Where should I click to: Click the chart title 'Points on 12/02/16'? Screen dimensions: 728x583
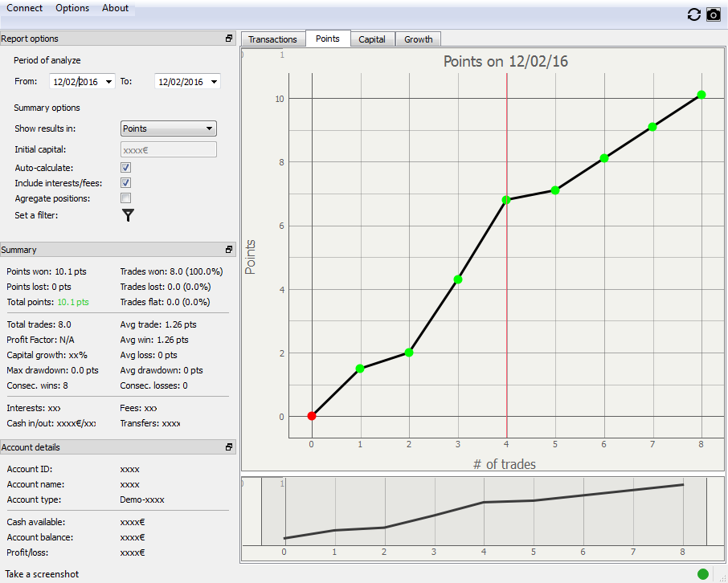click(505, 61)
